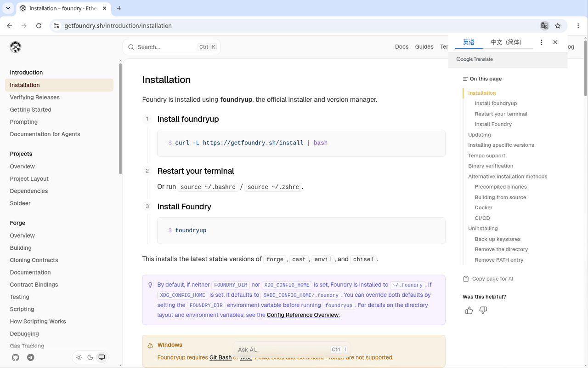Click thumbs up feedback icon
The width and height of the screenshot is (588, 368).
469,310
